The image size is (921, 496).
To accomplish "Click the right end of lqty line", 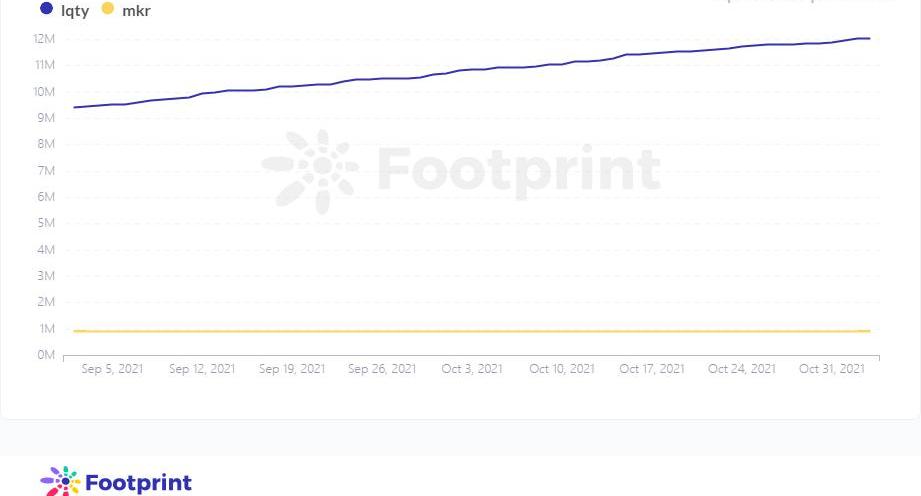I will 868,39.
